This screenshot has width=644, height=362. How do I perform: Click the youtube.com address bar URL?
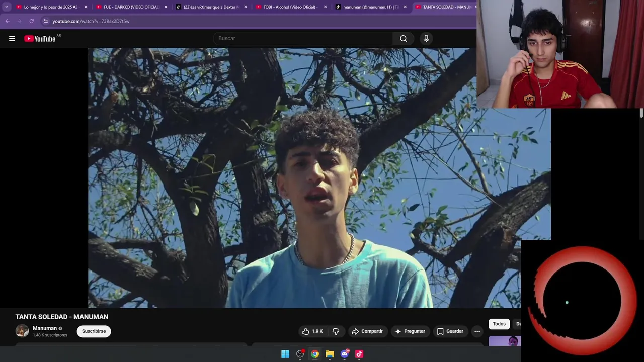[x=91, y=21]
